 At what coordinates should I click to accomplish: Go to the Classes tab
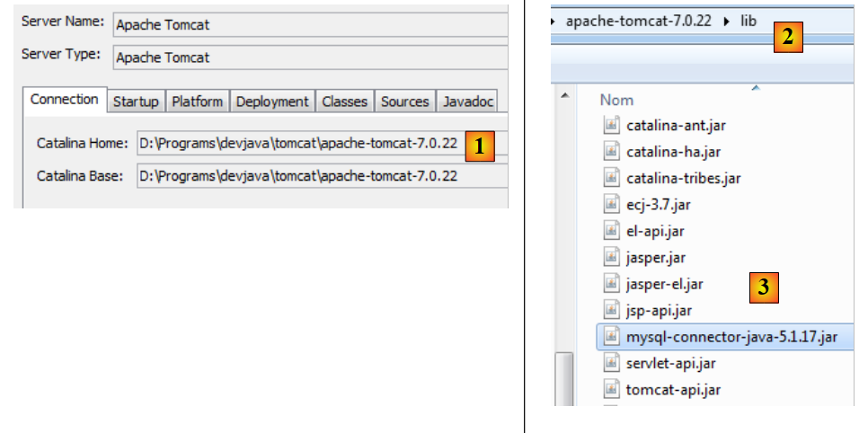pyautogui.click(x=344, y=102)
